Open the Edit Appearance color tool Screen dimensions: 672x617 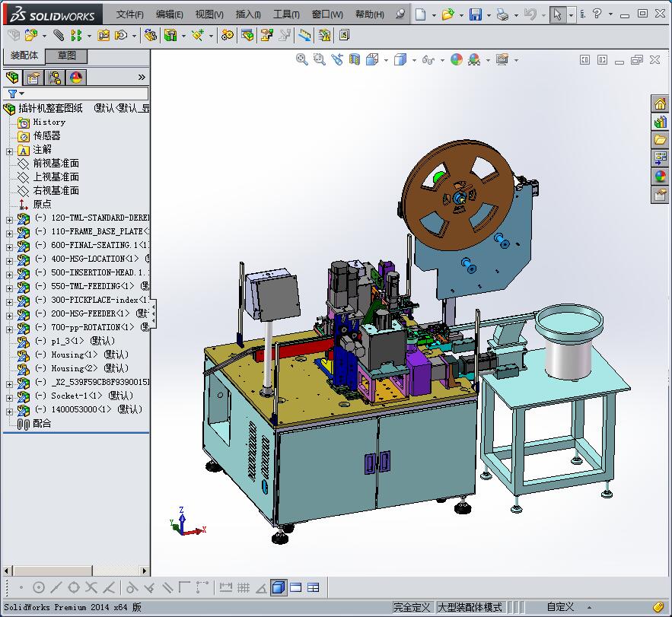click(455, 59)
